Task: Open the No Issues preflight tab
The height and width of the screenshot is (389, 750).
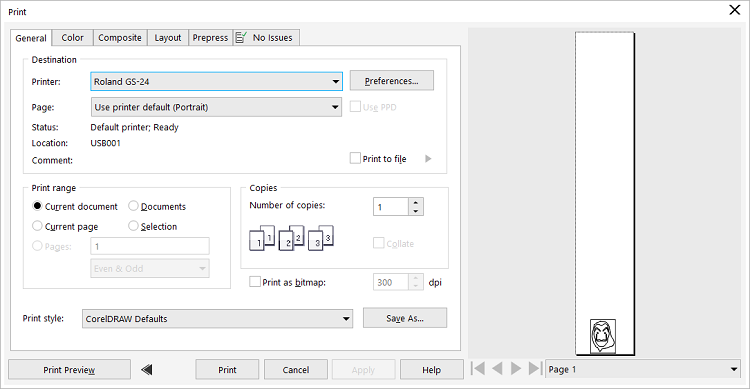Action: click(x=266, y=38)
